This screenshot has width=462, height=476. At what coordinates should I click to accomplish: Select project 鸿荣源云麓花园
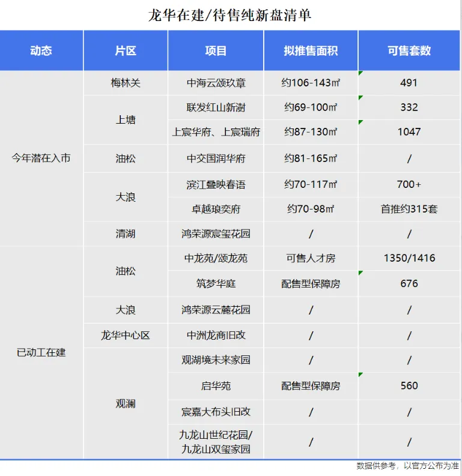[216, 310]
